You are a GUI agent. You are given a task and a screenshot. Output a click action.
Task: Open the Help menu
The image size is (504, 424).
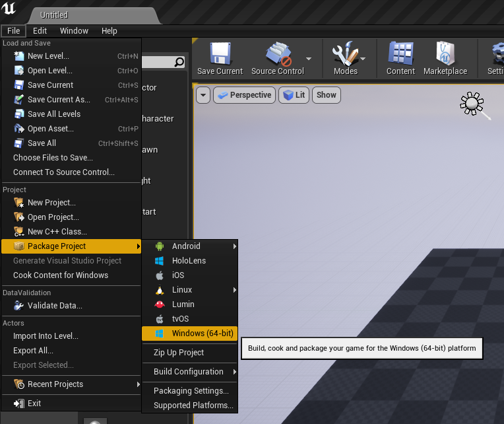110,31
